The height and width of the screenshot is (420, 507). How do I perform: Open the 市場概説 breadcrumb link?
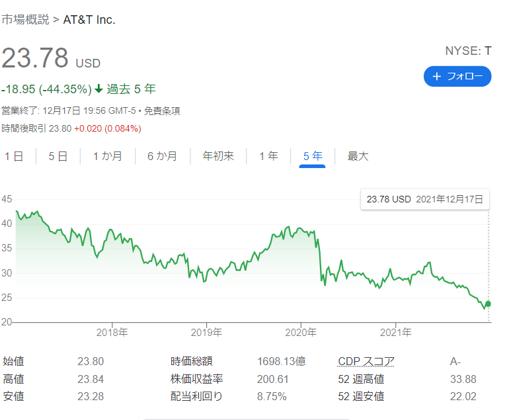tap(26, 20)
